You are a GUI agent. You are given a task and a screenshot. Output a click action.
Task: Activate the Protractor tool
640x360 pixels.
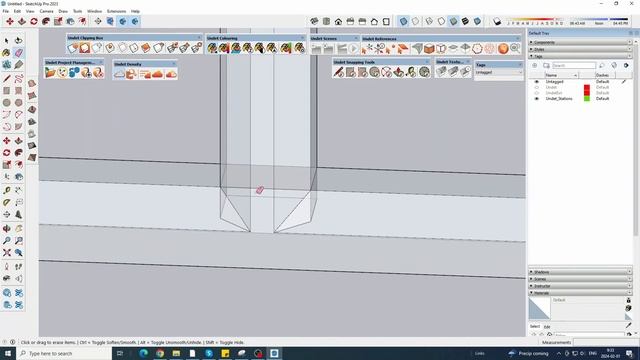[x=7, y=202]
